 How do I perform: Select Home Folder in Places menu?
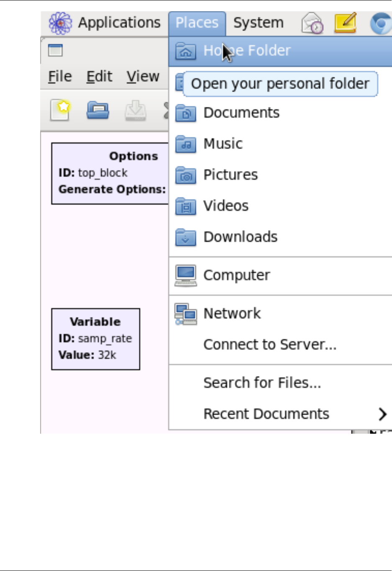pos(280,51)
